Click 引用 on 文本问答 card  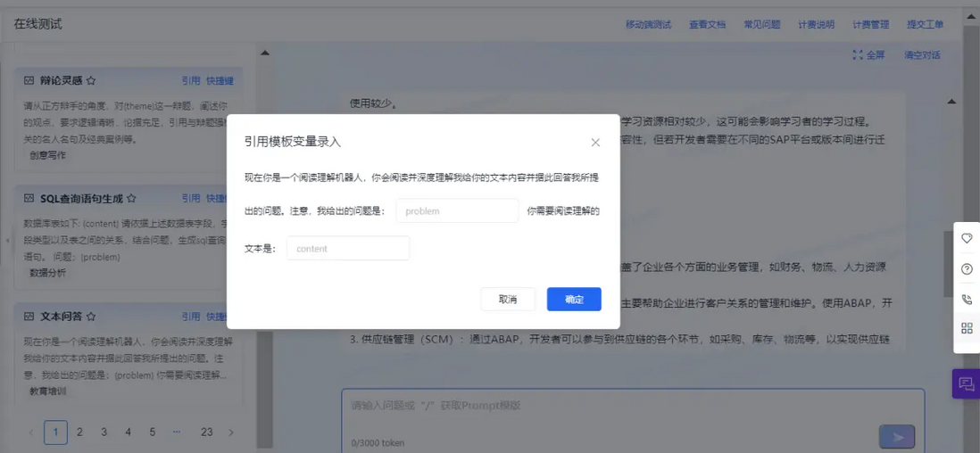tap(191, 317)
